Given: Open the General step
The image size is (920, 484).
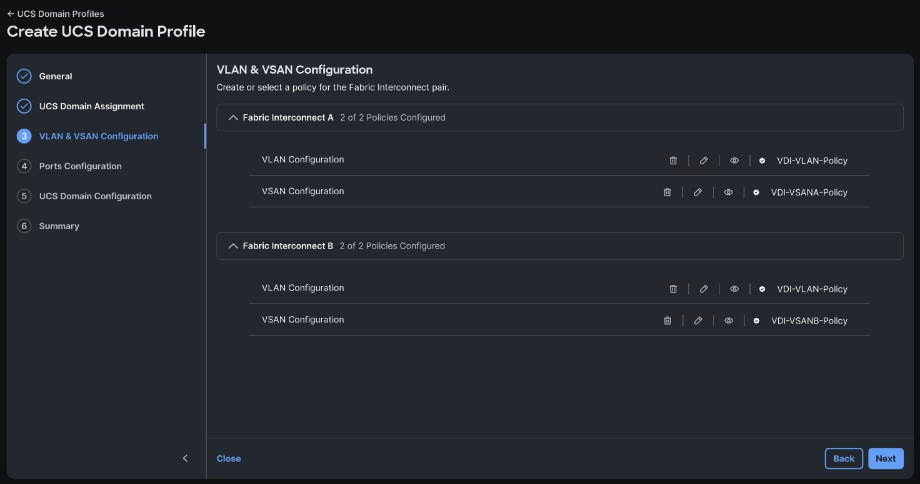Looking at the screenshot, I should pos(56,76).
